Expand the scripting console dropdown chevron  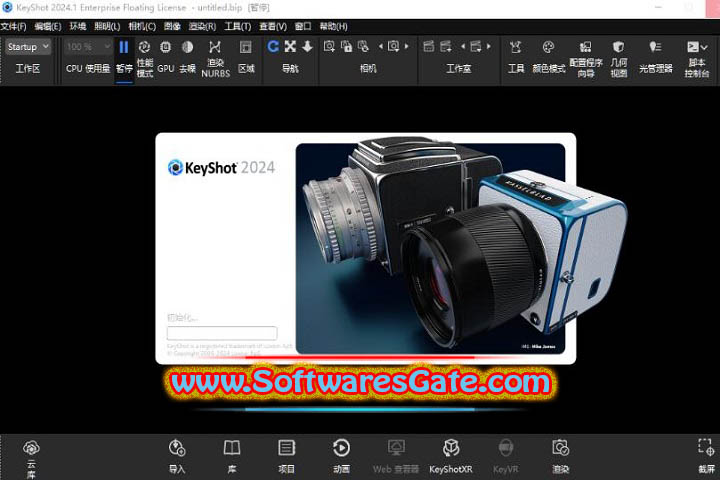pyautogui.click(x=704, y=47)
